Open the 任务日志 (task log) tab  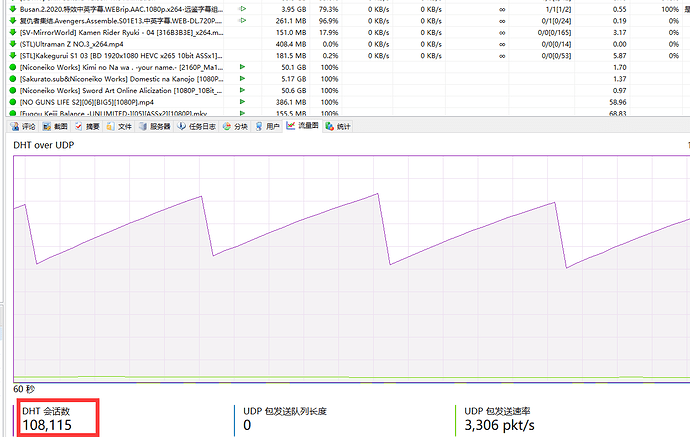click(196, 126)
